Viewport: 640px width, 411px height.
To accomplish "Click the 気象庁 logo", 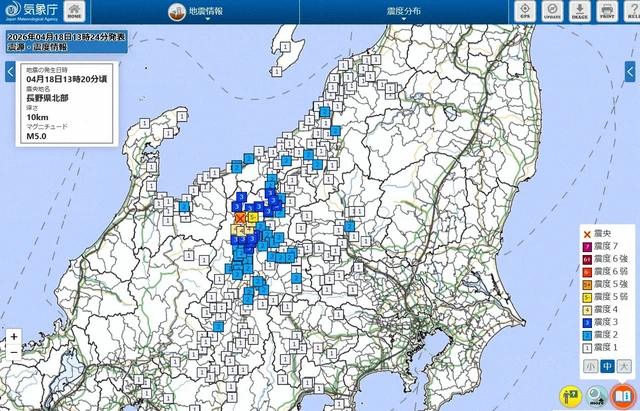I will [30, 12].
